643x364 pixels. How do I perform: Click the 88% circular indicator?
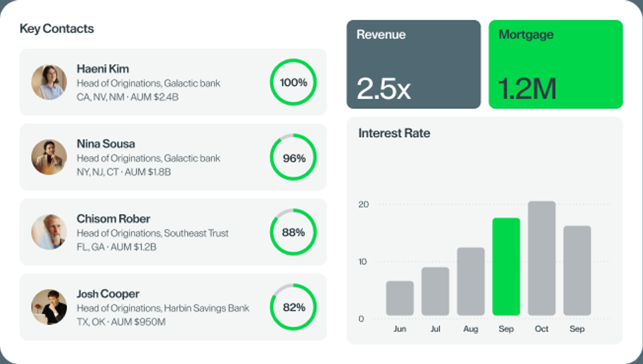[x=293, y=232]
